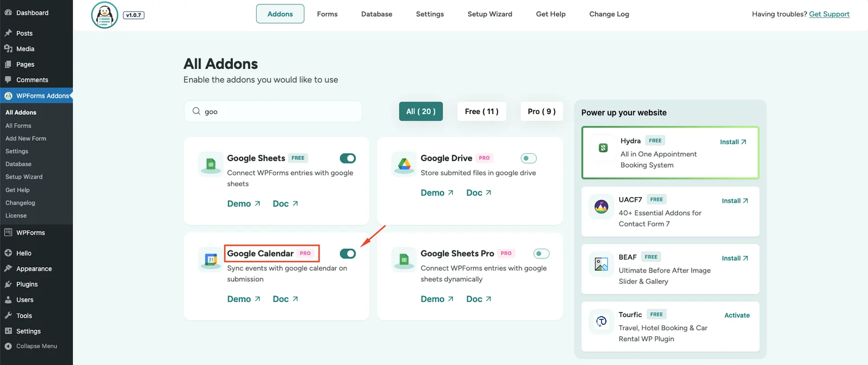Open Plugins in the WordPress sidebar
Screen dimensions: 868x365
coord(27,284)
